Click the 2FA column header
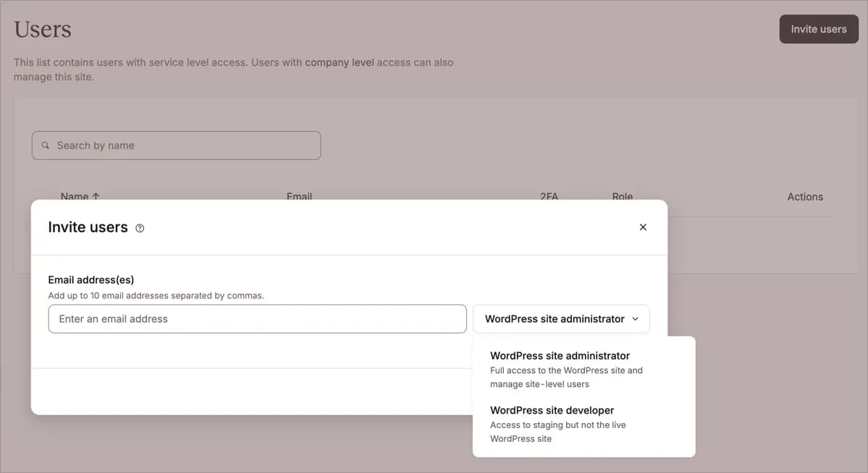This screenshot has width=868, height=473. [x=548, y=196]
